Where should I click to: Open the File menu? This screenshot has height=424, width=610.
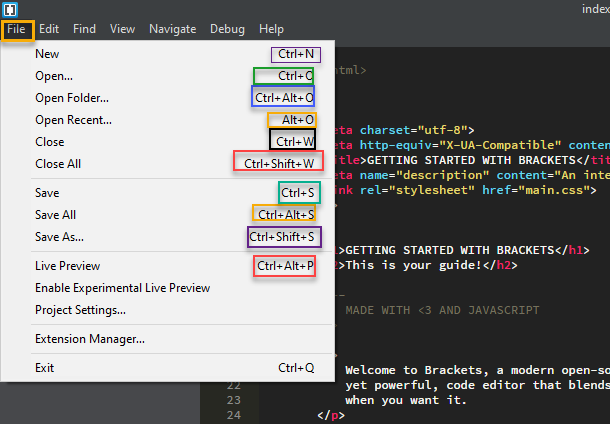pyautogui.click(x=16, y=29)
